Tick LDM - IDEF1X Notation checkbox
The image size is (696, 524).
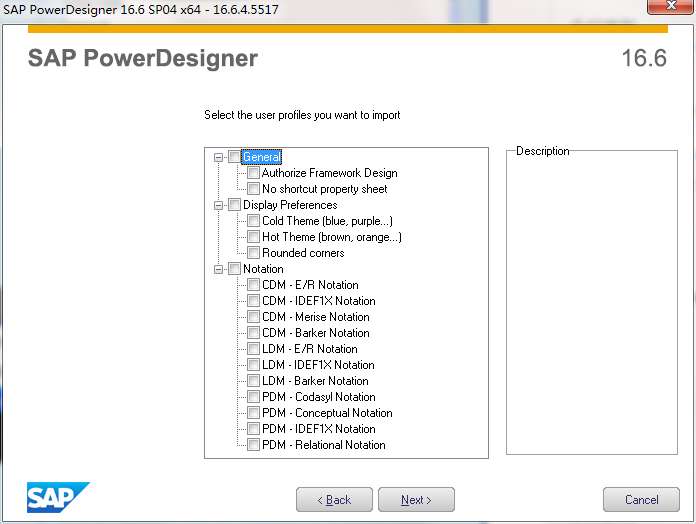click(253, 364)
